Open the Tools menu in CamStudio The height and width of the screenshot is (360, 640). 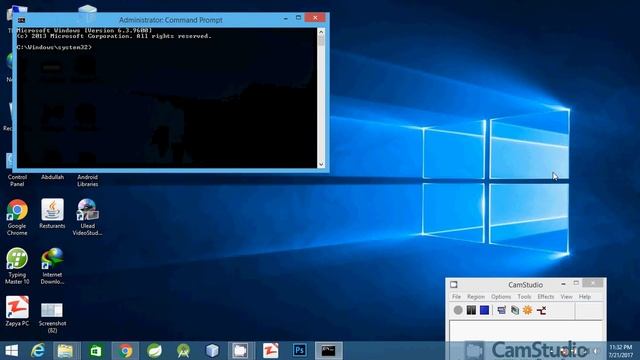(524, 297)
